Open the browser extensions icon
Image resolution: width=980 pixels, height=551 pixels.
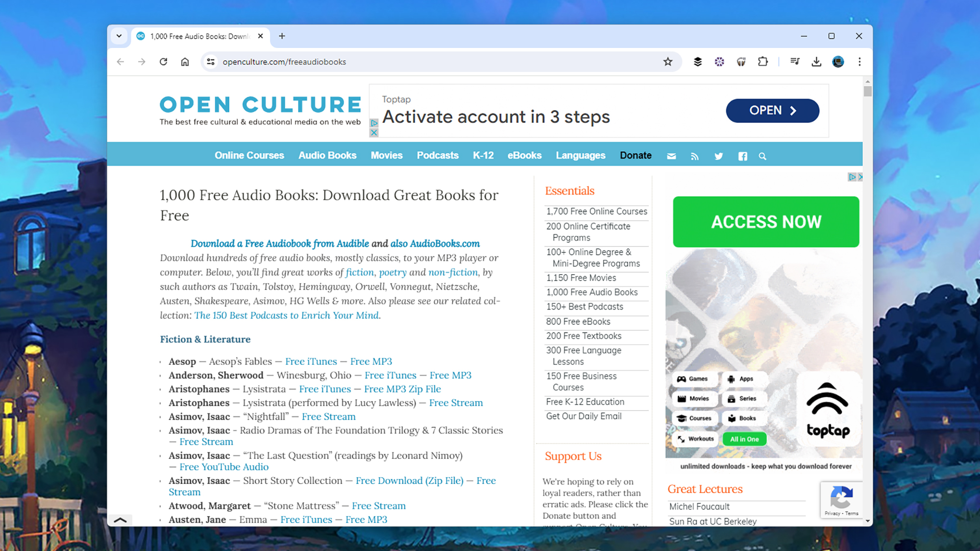(x=764, y=62)
